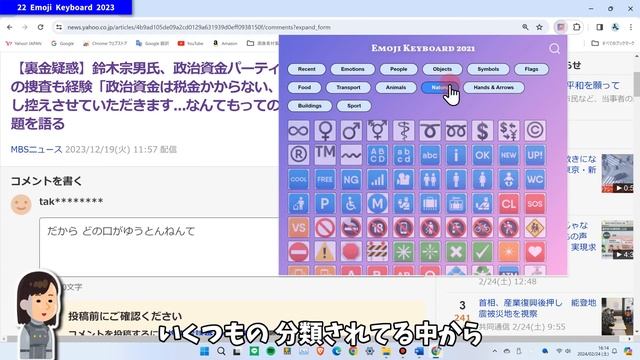This screenshot has height=360, width=640.
Task: Pick the female sign emoji
Action: [x=325, y=131]
